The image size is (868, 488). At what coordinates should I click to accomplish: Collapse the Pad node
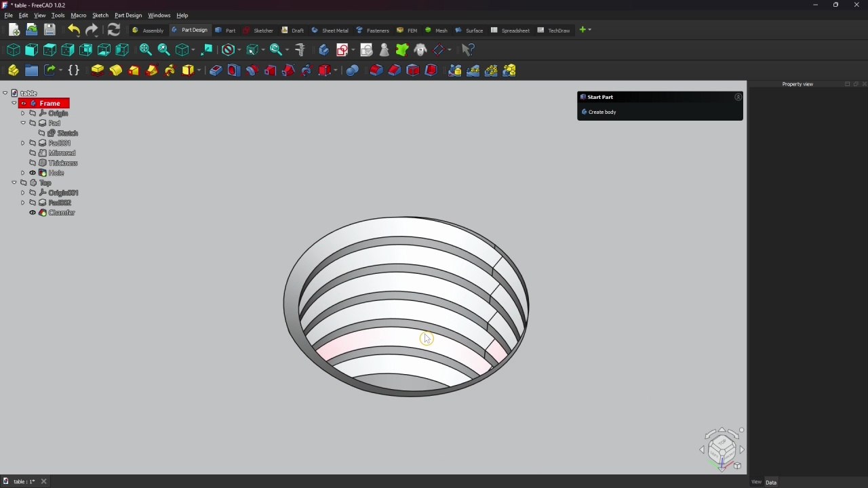pyautogui.click(x=23, y=123)
